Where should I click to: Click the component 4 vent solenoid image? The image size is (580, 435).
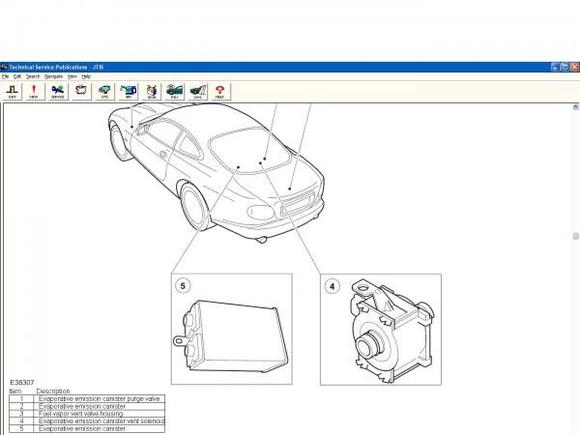(x=381, y=329)
